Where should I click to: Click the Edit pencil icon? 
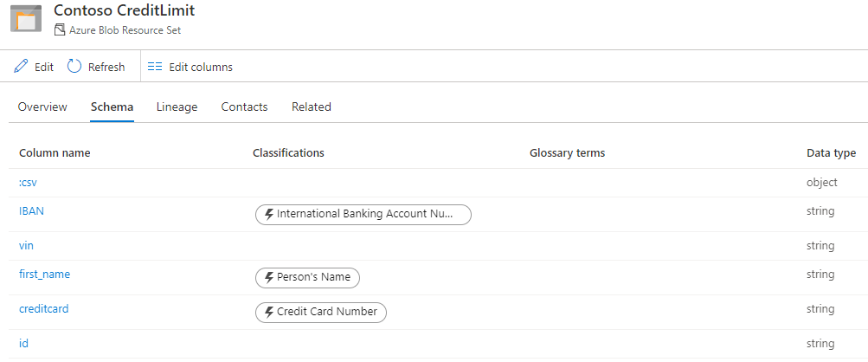coord(22,67)
